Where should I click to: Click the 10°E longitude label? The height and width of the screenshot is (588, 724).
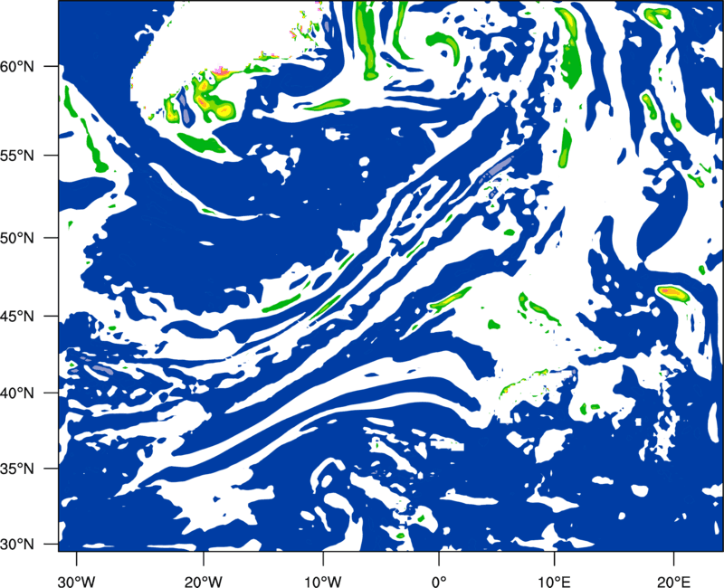click(553, 581)
